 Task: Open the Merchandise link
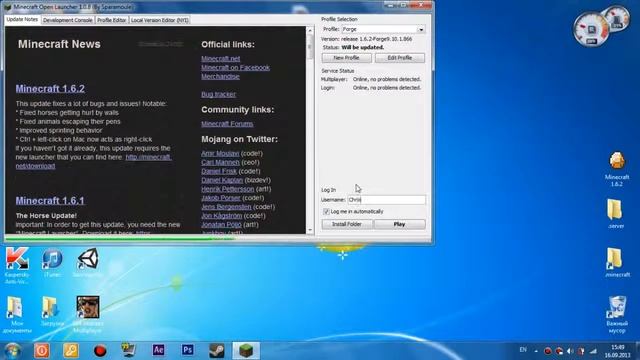point(220,76)
